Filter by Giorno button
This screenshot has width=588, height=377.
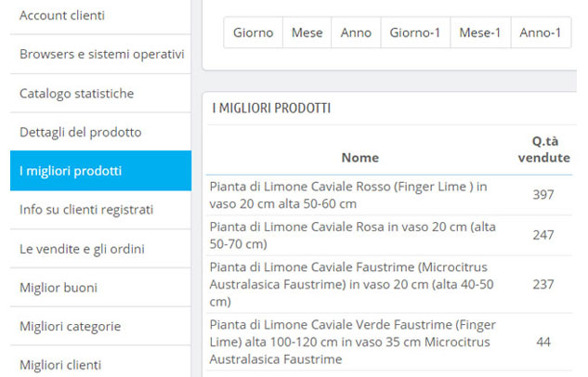(x=253, y=32)
